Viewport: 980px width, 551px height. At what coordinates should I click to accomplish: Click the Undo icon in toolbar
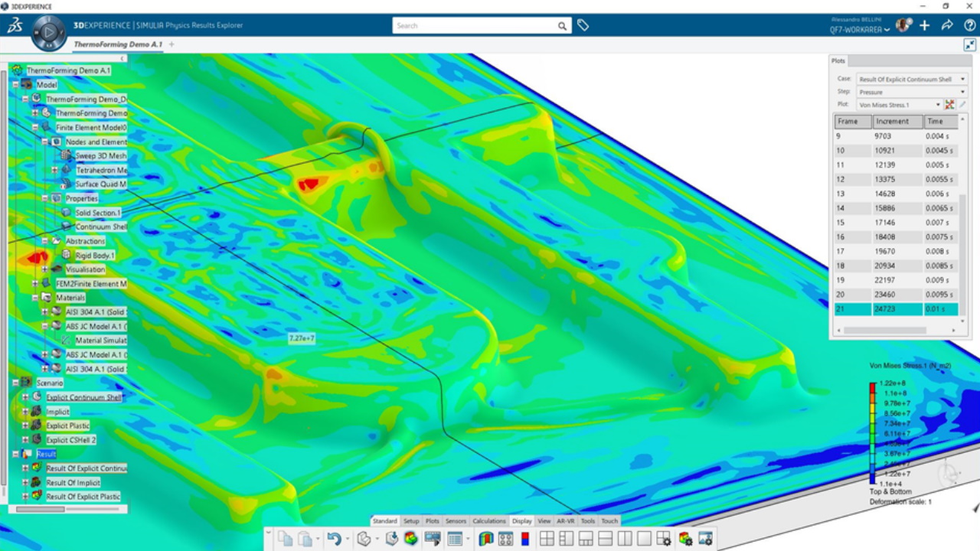[334, 539]
